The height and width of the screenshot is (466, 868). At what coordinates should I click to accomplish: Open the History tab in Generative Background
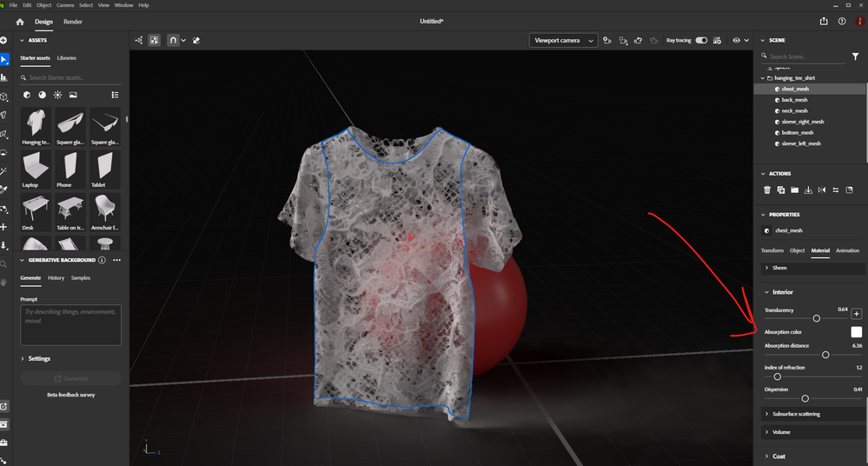point(56,277)
